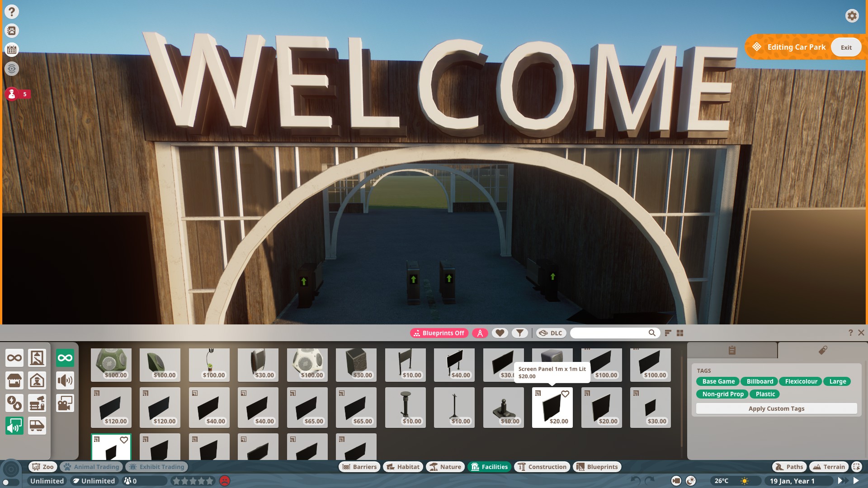Viewport: 868px width, 488px height.
Task: Select the security camera and bench category
Action: (x=37, y=403)
